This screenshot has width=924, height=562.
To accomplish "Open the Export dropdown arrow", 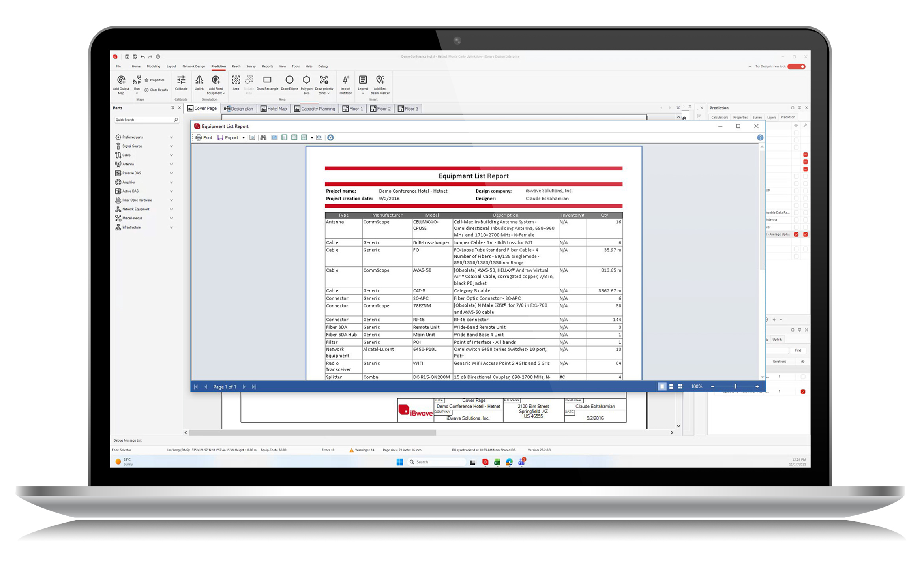I will 243,138.
